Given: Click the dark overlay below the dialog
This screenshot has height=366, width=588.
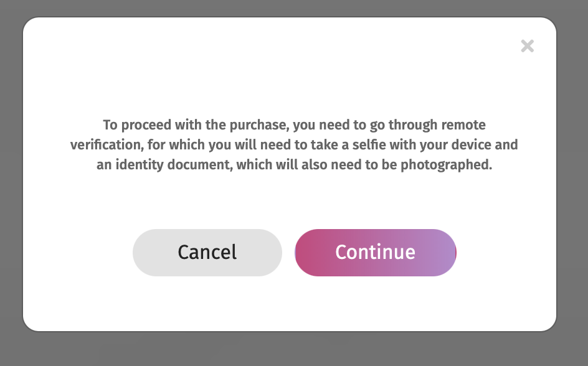Looking at the screenshot, I should pyautogui.click(x=293, y=350).
